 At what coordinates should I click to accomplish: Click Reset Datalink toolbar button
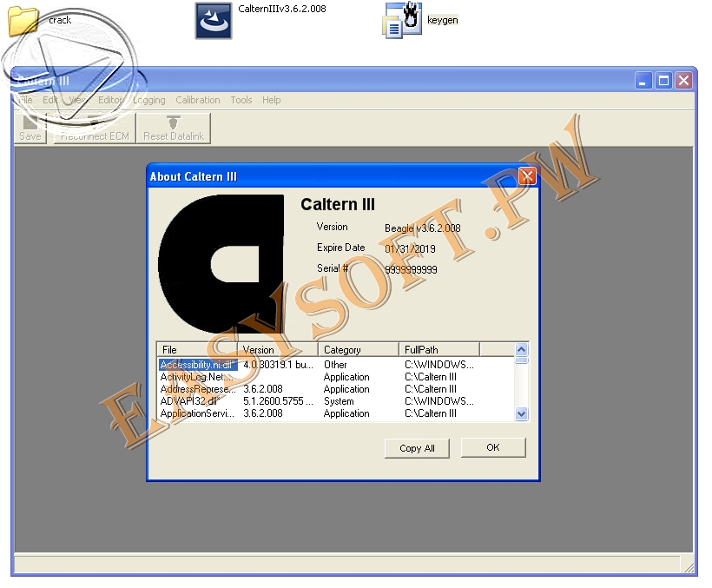[x=174, y=129]
